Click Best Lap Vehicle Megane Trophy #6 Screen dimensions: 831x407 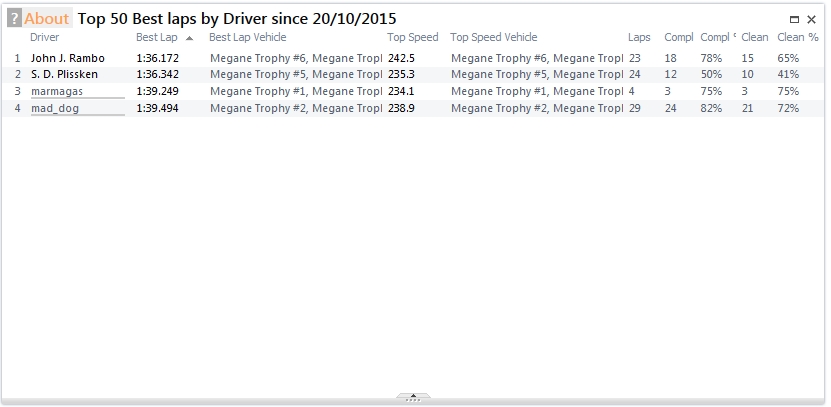tap(296, 58)
